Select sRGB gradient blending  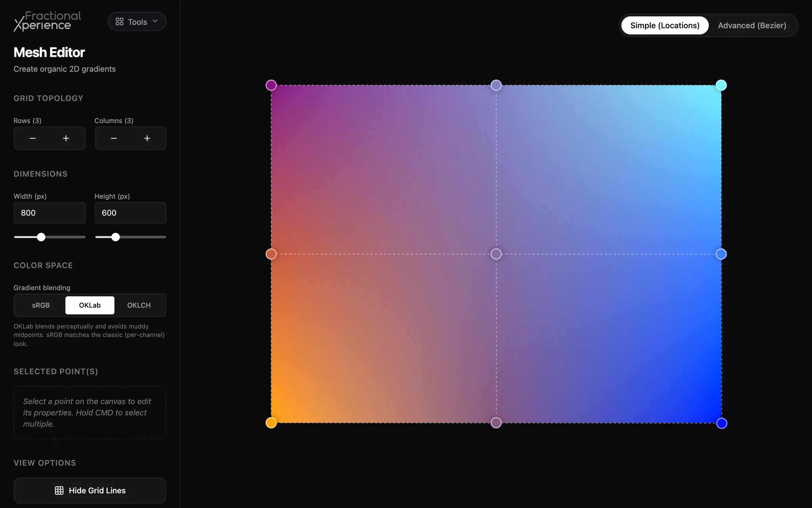(x=41, y=305)
